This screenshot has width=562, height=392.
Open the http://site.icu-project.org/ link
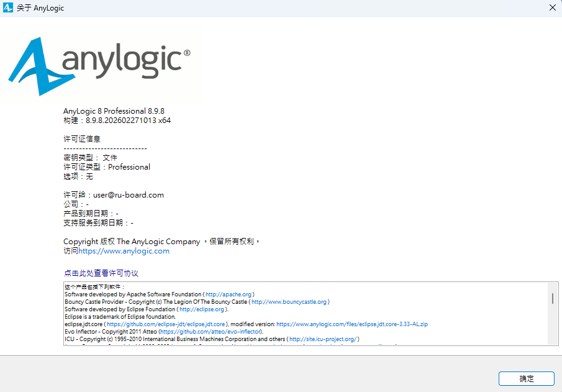point(322,339)
